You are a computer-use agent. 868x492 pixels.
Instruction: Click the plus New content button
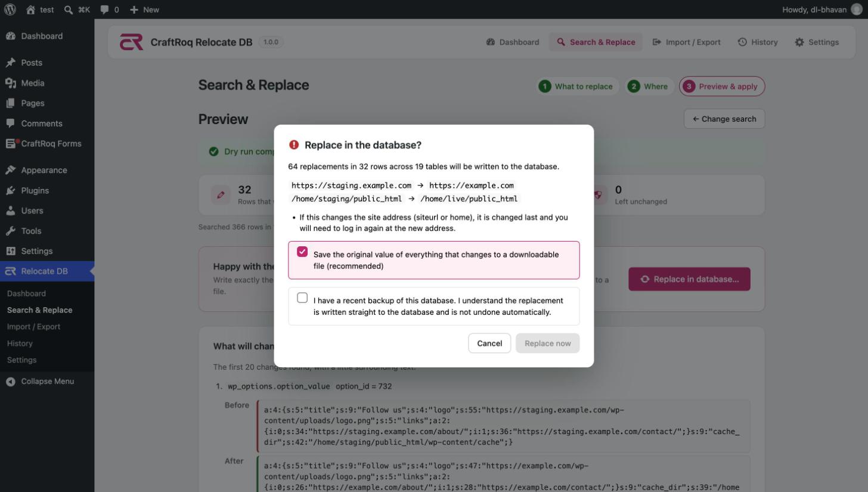pos(144,10)
